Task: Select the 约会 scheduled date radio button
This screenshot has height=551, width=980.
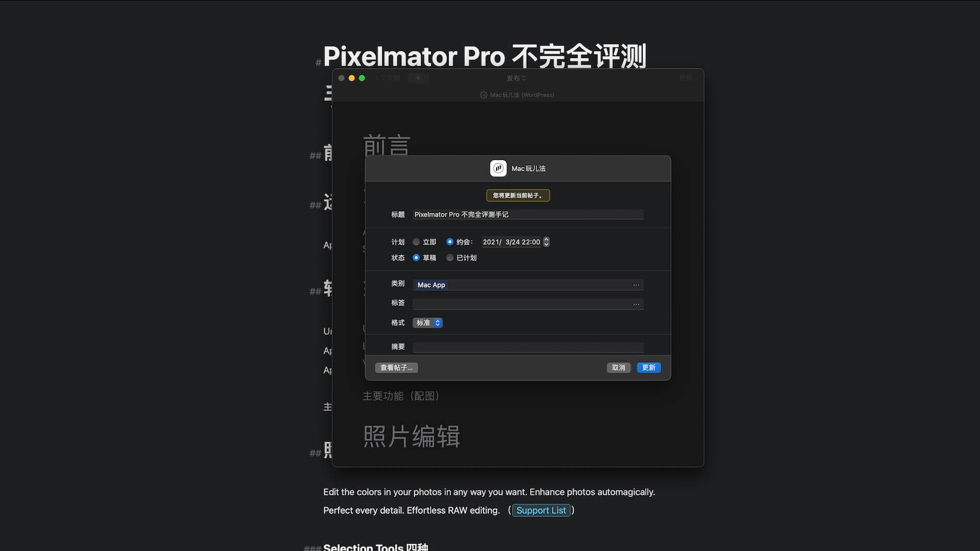Action: [450, 242]
